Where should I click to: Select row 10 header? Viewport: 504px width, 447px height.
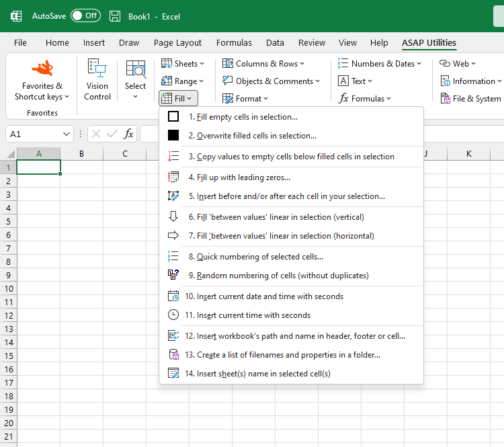[8, 289]
